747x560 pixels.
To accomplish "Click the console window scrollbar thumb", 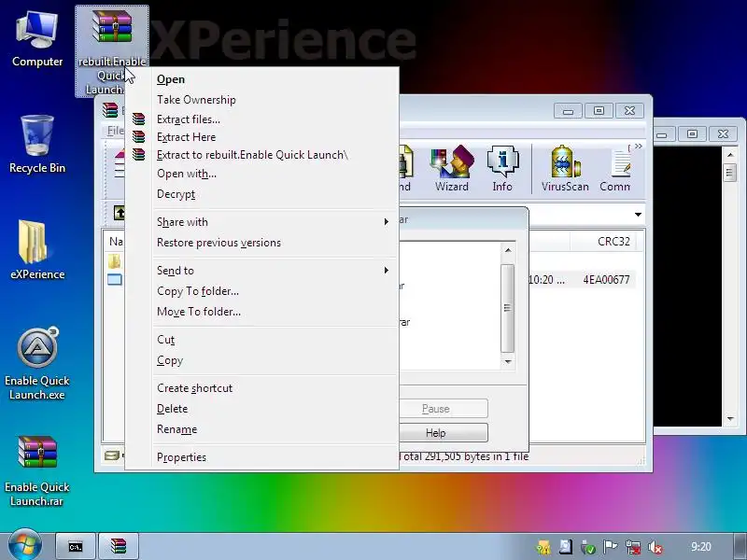I will click(730, 173).
